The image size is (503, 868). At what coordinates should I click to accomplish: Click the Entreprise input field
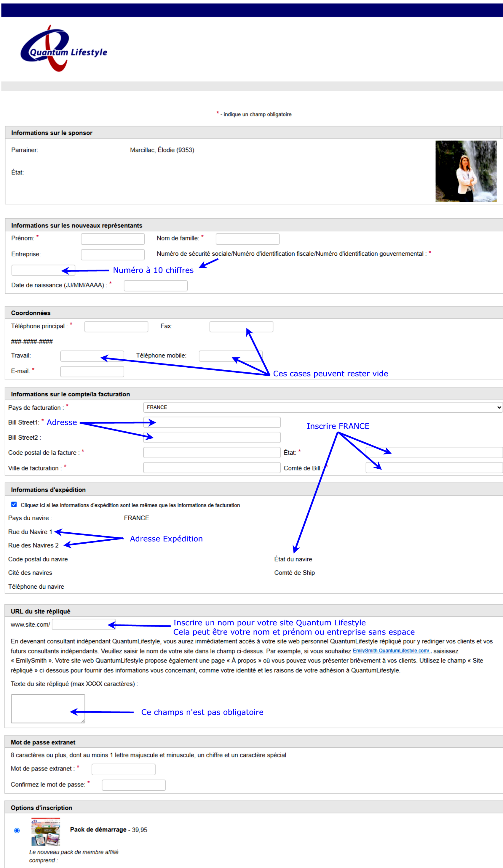113,254
